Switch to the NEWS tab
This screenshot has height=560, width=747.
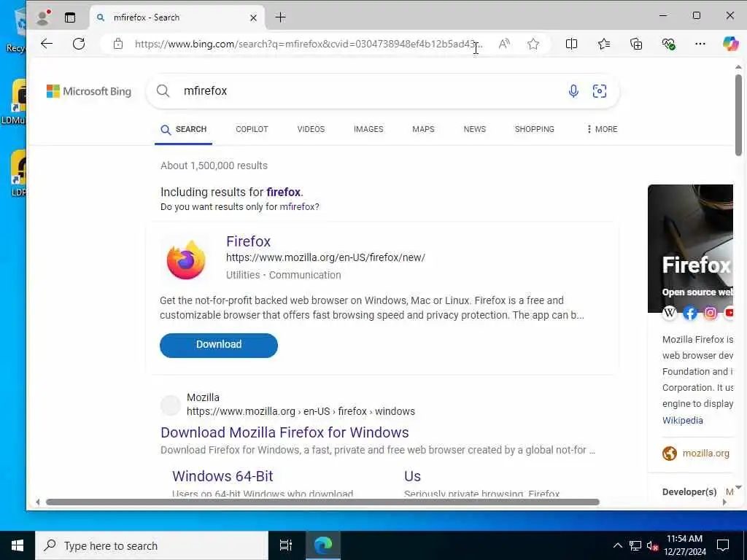pyautogui.click(x=474, y=129)
